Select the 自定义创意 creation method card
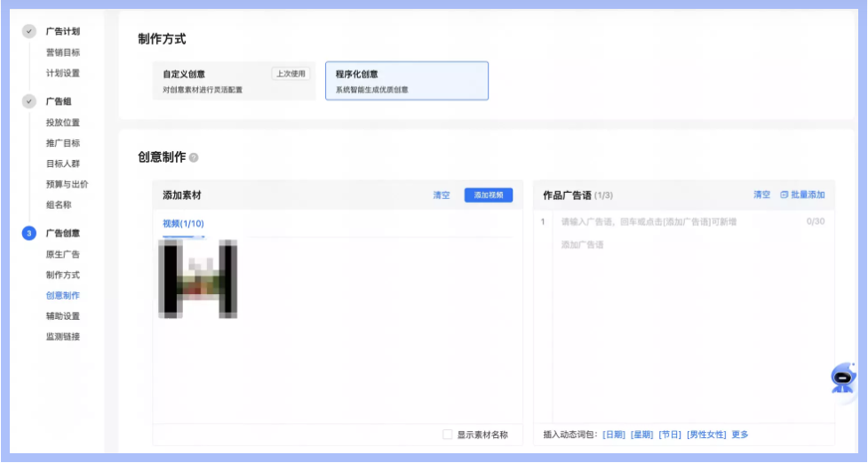Screen dimensions: 868x463 click(x=234, y=81)
